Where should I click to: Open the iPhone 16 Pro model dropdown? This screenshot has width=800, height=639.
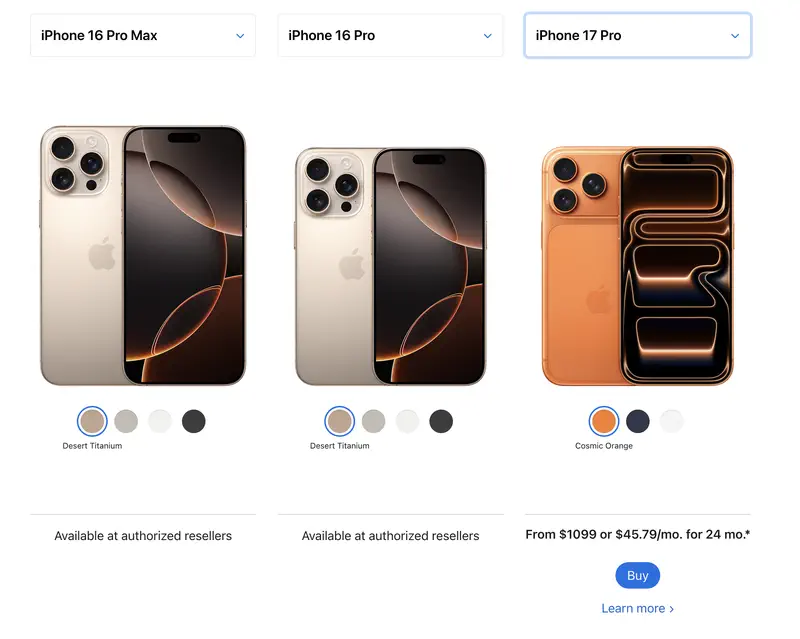(x=390, y=35)
